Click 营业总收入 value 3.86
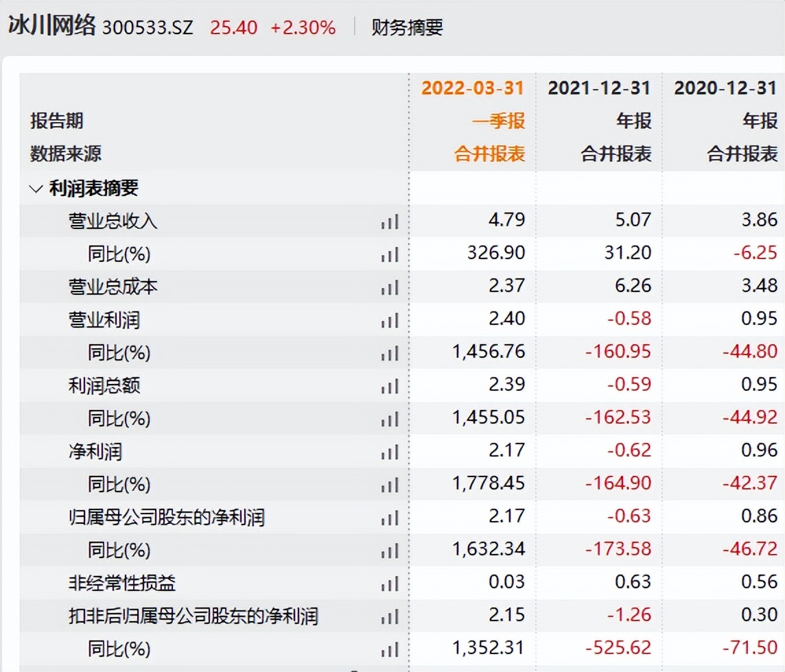Image resolution: width=785 pixels, height=672 pixels. click(760, 219)
